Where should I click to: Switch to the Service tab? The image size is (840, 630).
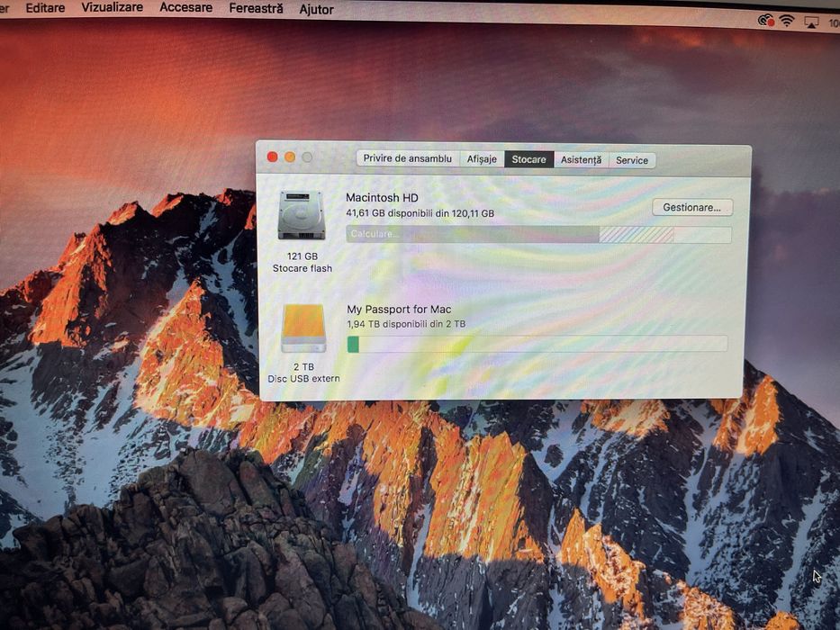[x=632, y=160]
